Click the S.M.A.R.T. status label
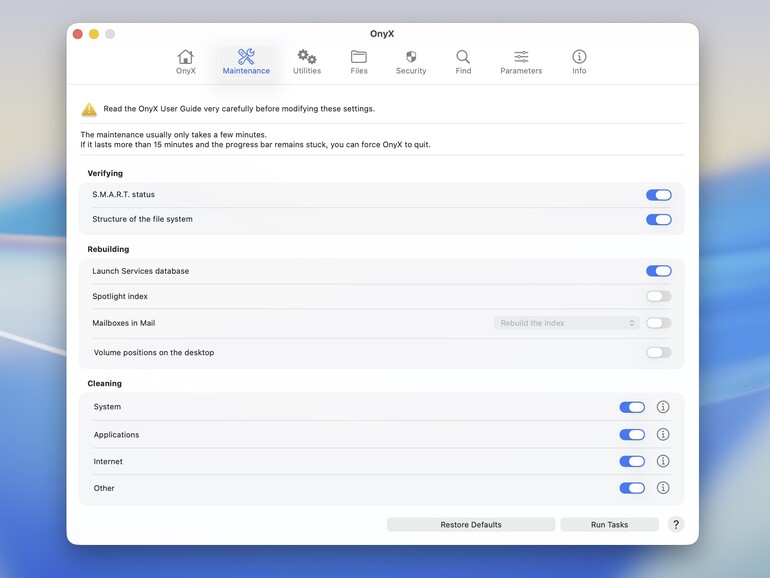Screen dimensions: 770x578 (123, 194)
